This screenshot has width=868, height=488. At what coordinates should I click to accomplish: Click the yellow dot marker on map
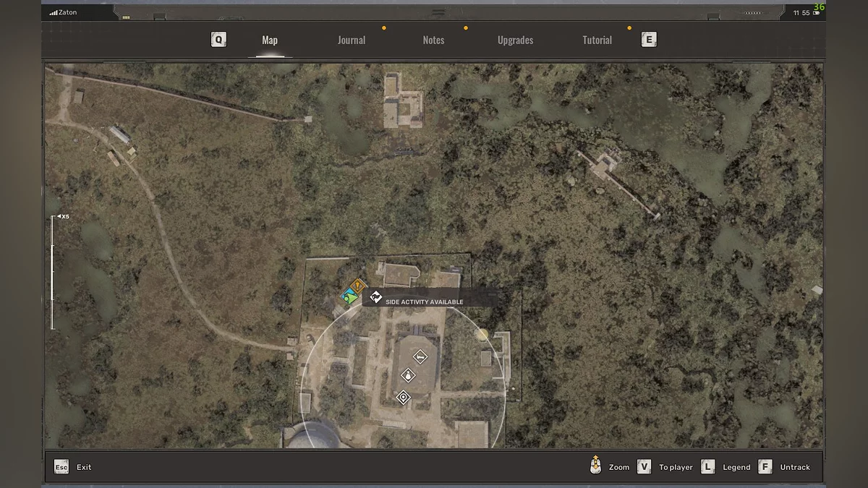point(482,334)
